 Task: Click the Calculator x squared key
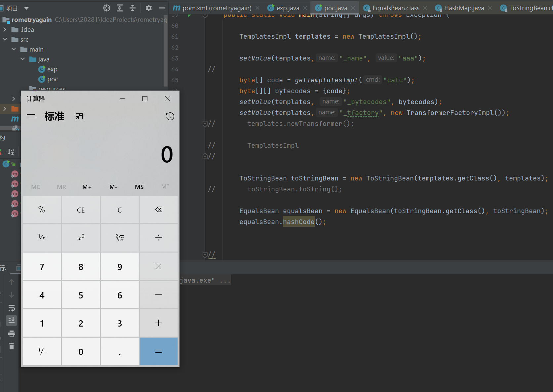81,238
